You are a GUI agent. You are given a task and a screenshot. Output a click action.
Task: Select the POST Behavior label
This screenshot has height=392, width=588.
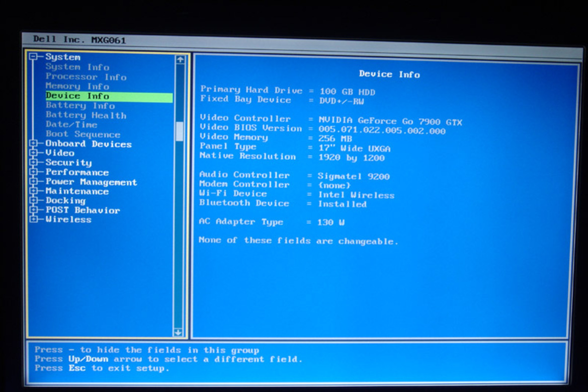[83, 210]
